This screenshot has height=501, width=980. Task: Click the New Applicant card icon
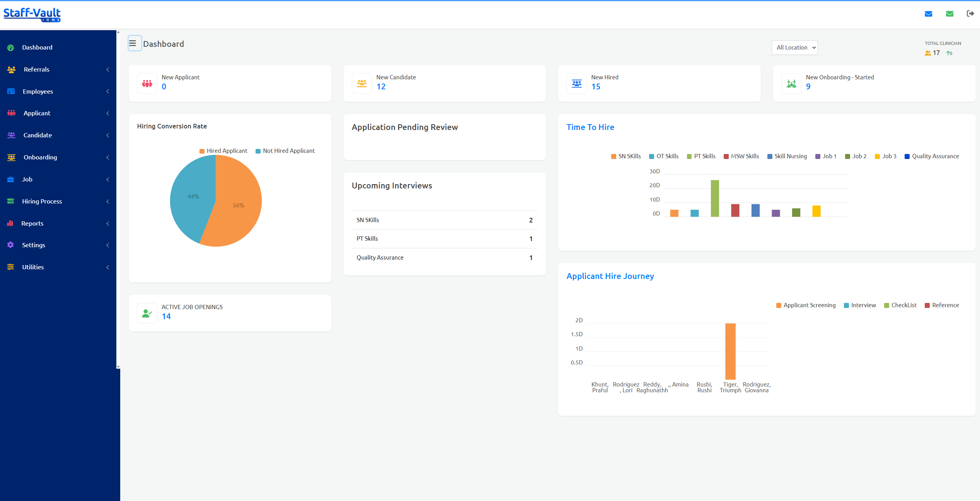(147, 83)
